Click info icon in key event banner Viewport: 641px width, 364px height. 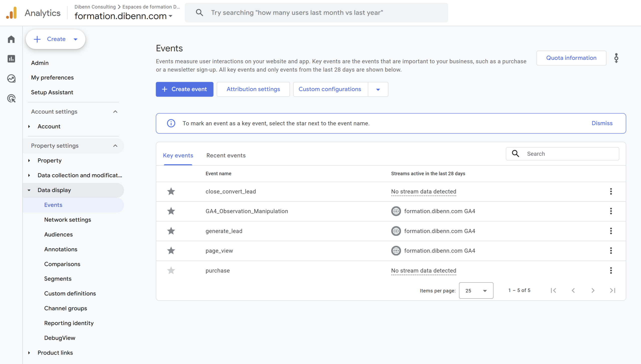tap(171, 123)
